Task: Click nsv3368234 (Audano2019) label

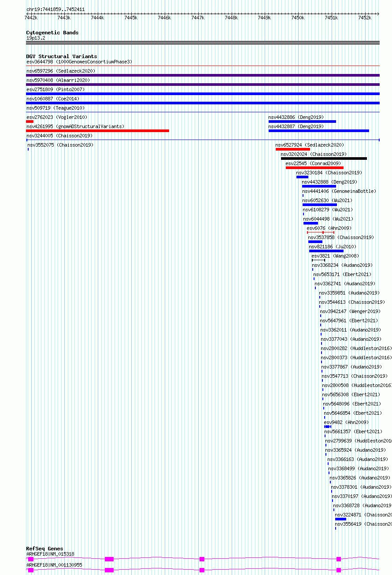Action: 342,265
